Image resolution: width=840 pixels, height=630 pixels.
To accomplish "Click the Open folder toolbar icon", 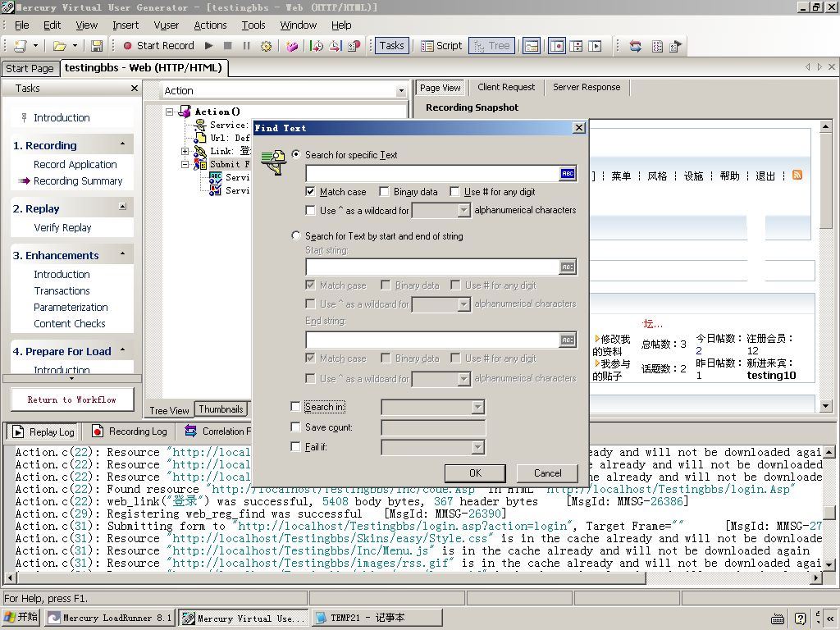I will (59, 46).
